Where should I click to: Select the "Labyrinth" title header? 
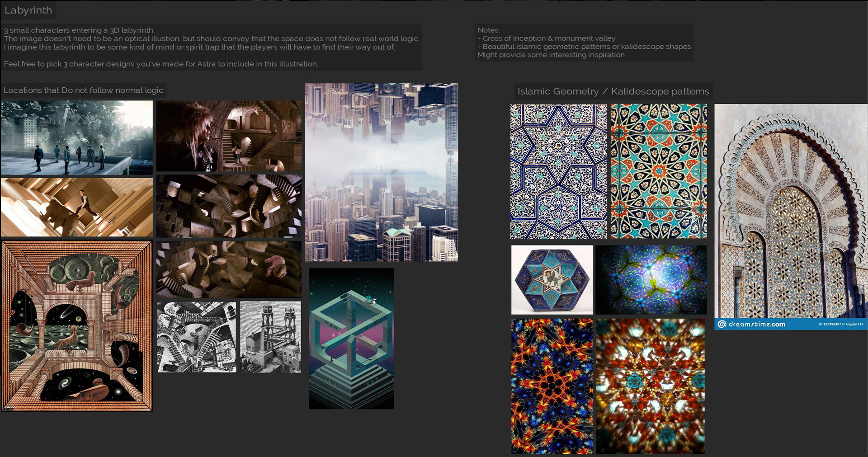click(x=29, y=10)
